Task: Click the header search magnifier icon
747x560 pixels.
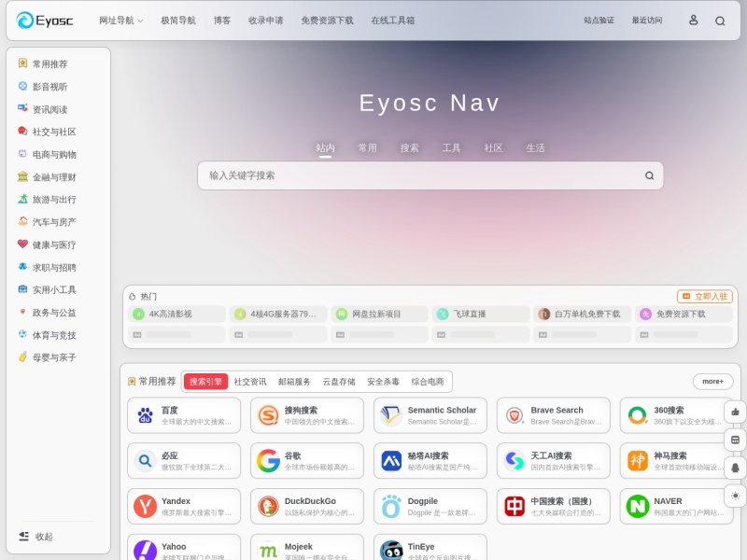Action: 720,21
